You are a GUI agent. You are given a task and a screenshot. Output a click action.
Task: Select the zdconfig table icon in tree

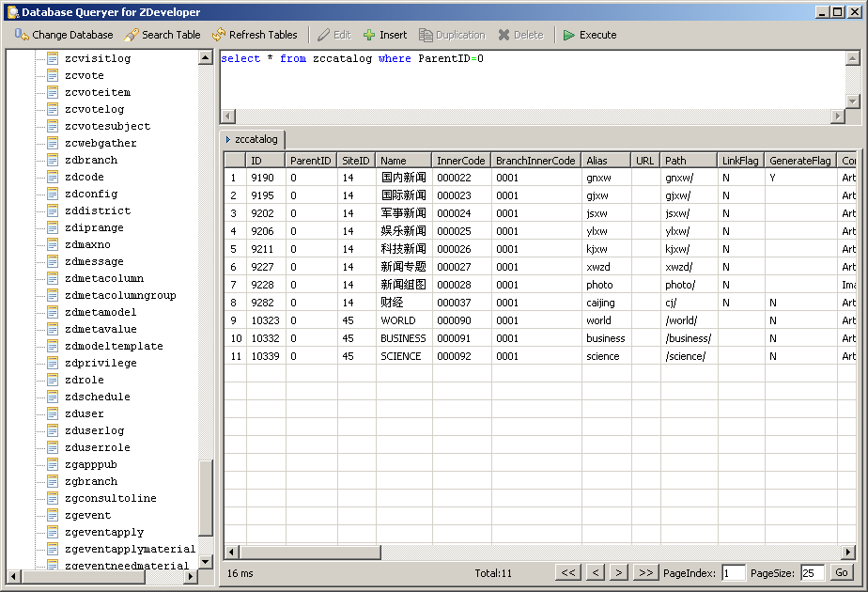tap(53, 194)
